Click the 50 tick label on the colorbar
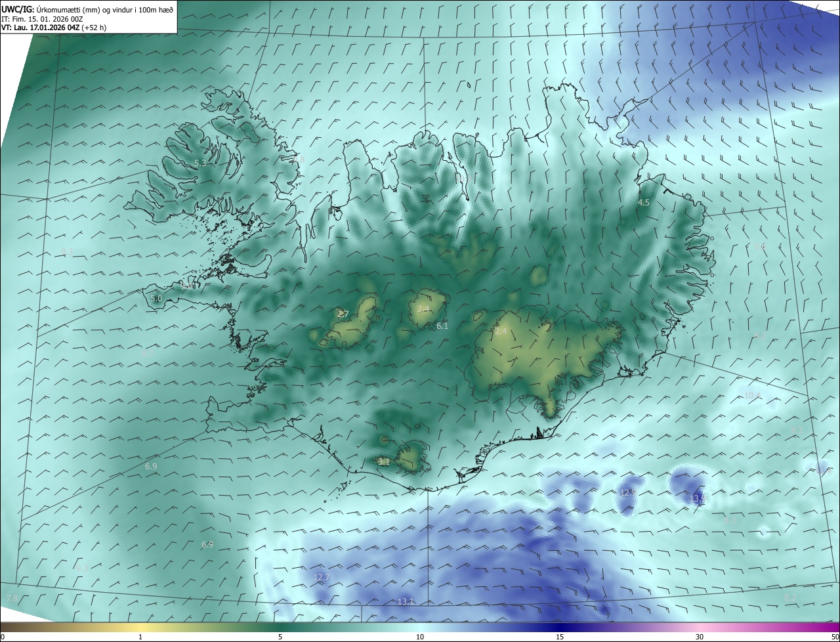This screenshot has height=642, width=840. click(x=835, y=637)
